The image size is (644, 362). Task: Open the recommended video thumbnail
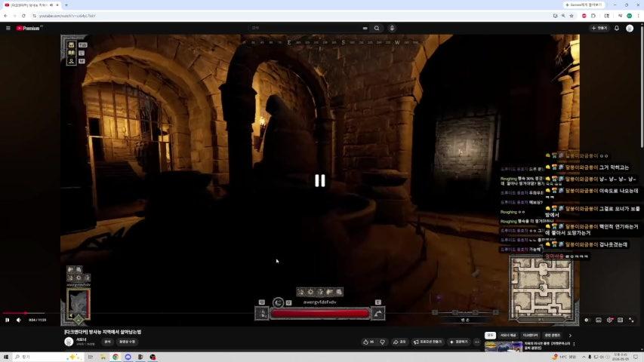click(x=504, y=347)
